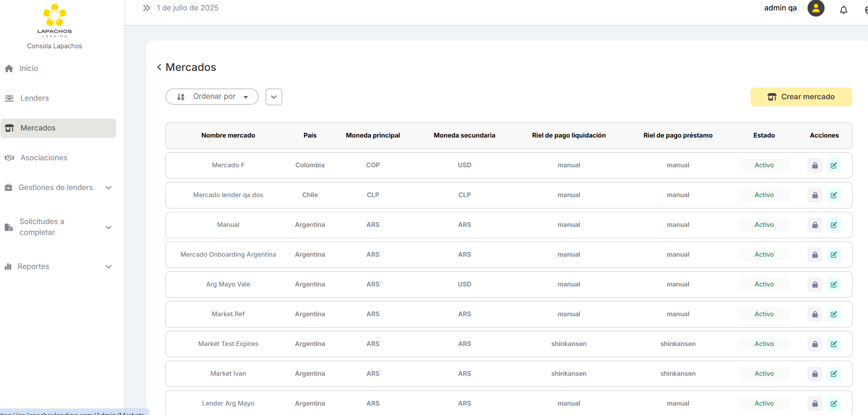Navigate to Asociaciones in sidebar
Image resolution: width=868 pixels, height=415 pixels.
(x=43, y=158)
